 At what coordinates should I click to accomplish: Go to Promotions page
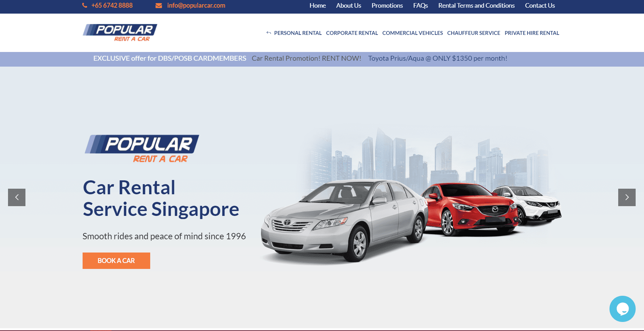387,6
